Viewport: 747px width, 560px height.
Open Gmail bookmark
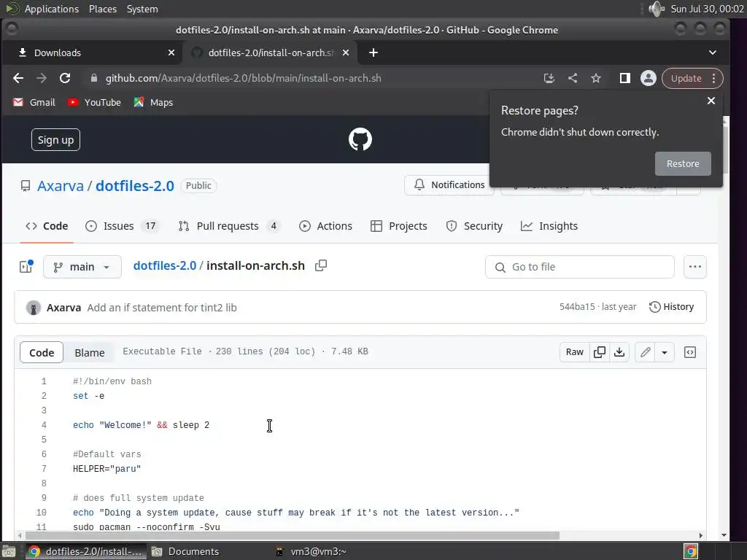(x=34, y=102)
